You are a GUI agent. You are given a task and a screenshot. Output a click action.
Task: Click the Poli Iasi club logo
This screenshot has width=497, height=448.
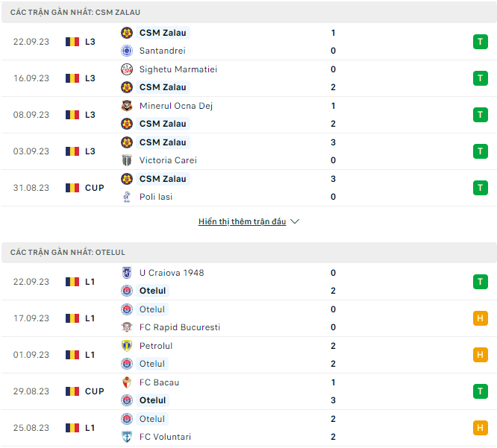point(127,197)
